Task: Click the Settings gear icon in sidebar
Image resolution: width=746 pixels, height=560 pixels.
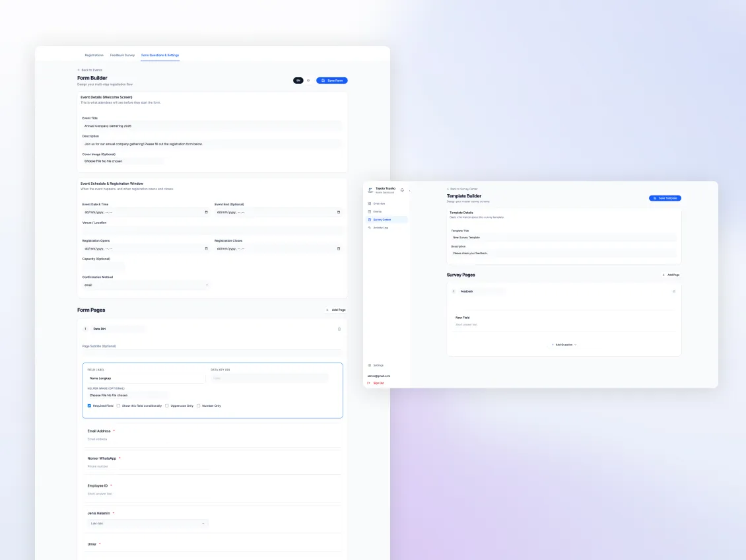Action: [x=369, y=365]
